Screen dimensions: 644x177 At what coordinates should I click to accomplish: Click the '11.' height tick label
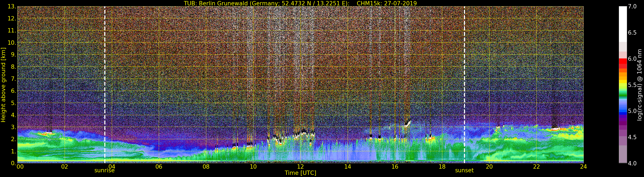click(x=12, y=31)
